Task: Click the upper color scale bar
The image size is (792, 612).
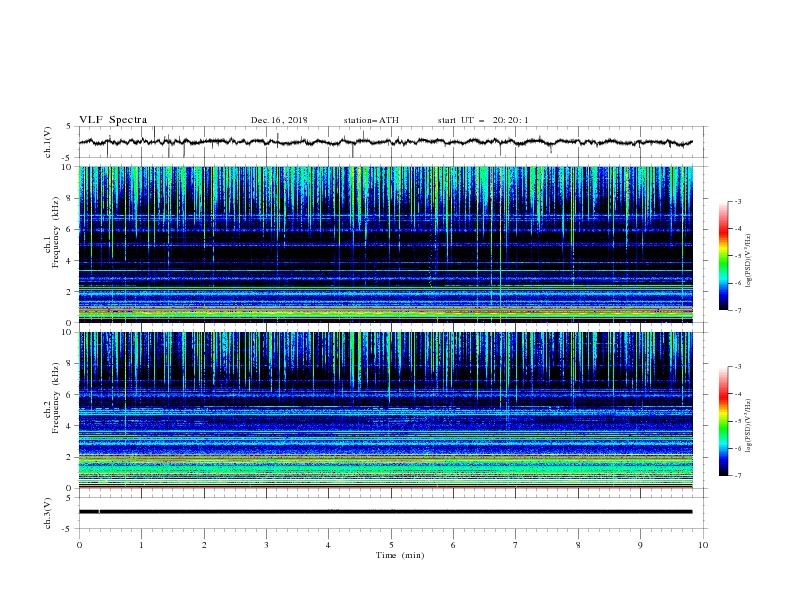Action: (x=723, y=256)
